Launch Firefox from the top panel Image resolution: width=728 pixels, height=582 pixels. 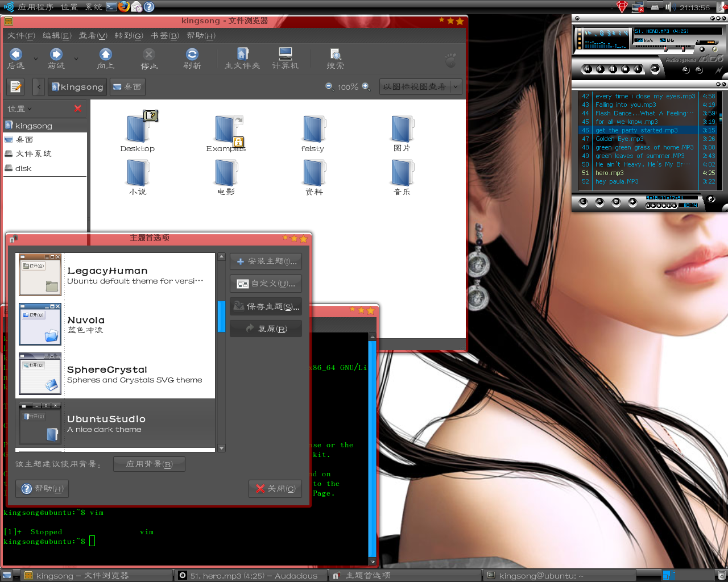click(x=124, y=7)
